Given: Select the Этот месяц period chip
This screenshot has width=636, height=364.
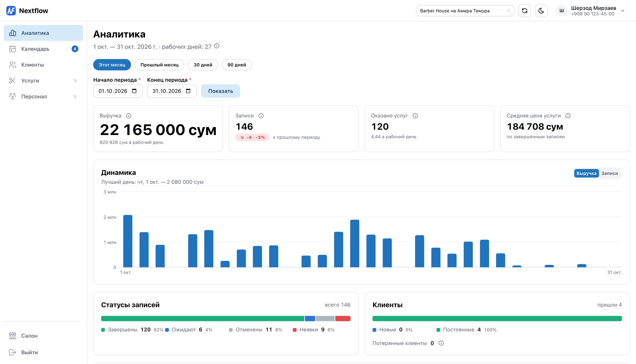Looking at the screenshot, I should click(x=112, y=65).
